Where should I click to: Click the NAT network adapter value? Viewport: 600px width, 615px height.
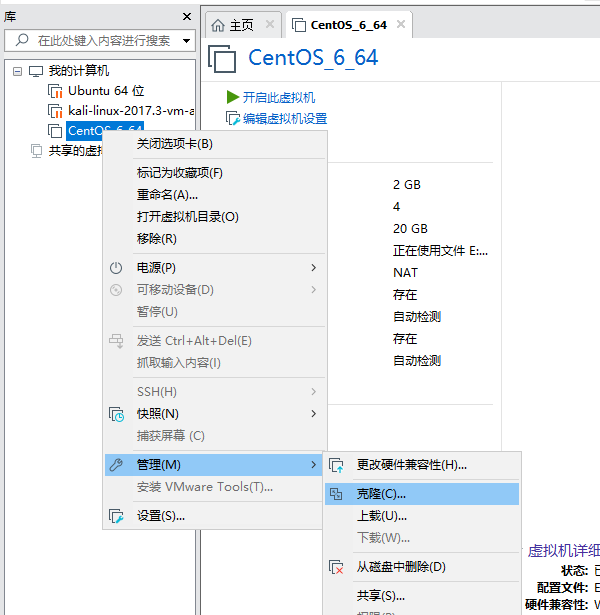(405, 273)
